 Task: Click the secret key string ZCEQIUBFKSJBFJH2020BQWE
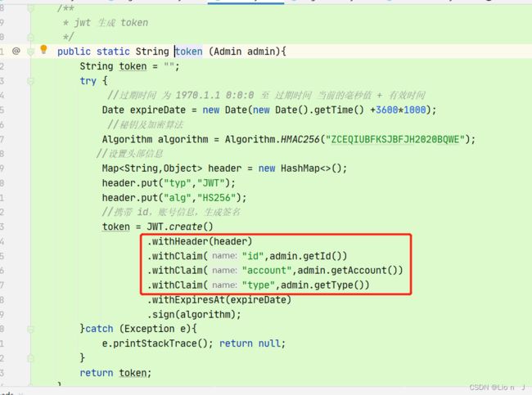(395, 139)
